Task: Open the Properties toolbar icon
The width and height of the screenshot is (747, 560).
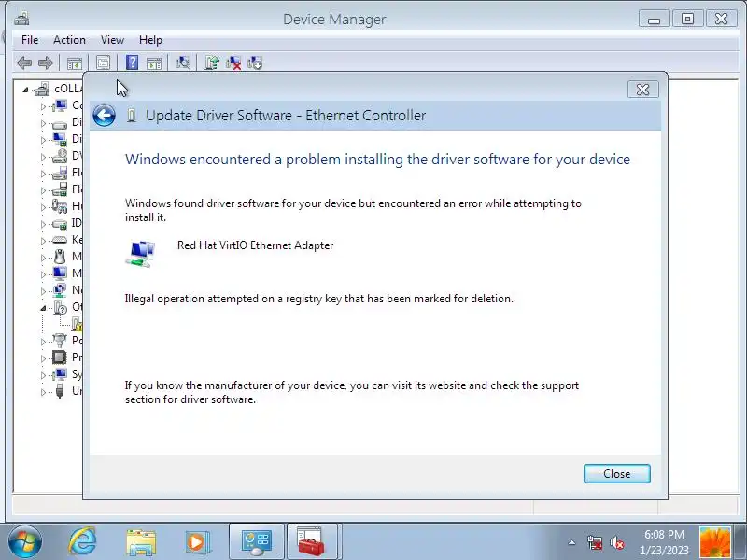Action: click(x=103, y=63)
